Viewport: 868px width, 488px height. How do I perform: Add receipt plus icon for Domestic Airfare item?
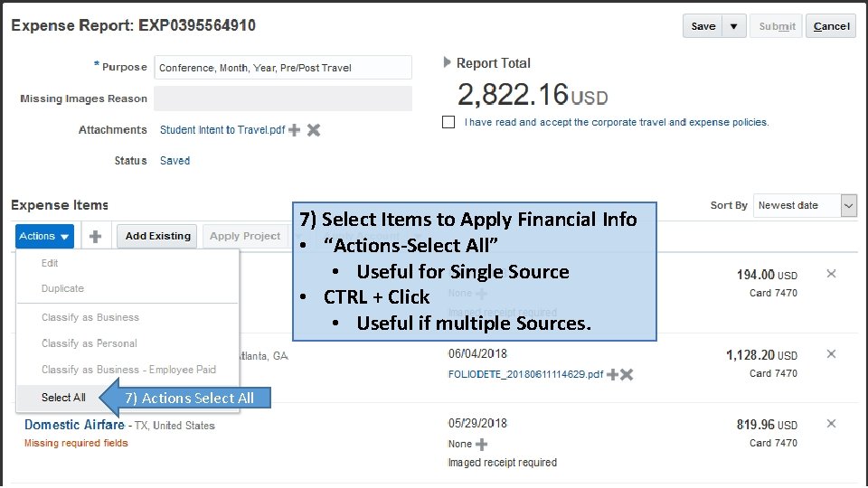482,444
